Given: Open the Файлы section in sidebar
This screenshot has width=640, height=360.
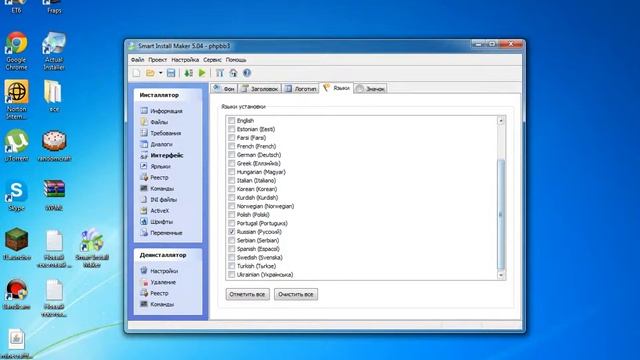Looking at the screenshot, I should pyautogui.click(x=154, y=122).
